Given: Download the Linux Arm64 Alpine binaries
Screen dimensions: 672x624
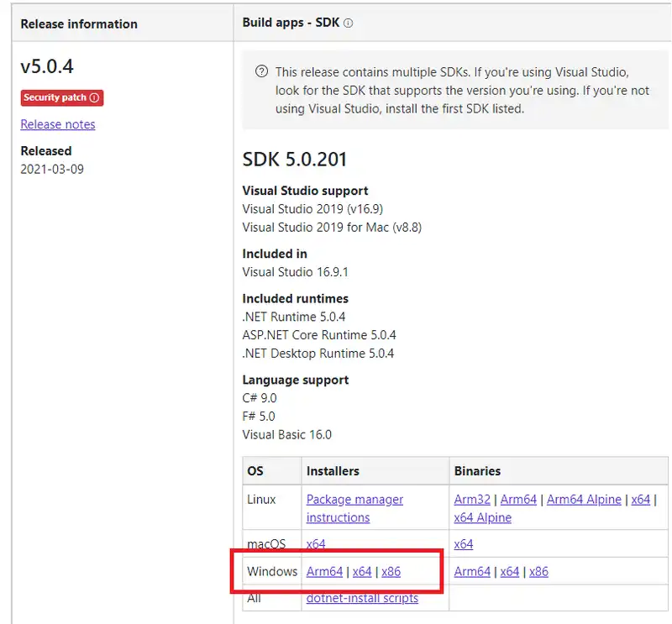Looking at the screenshot, I should [x=584, y=500].
